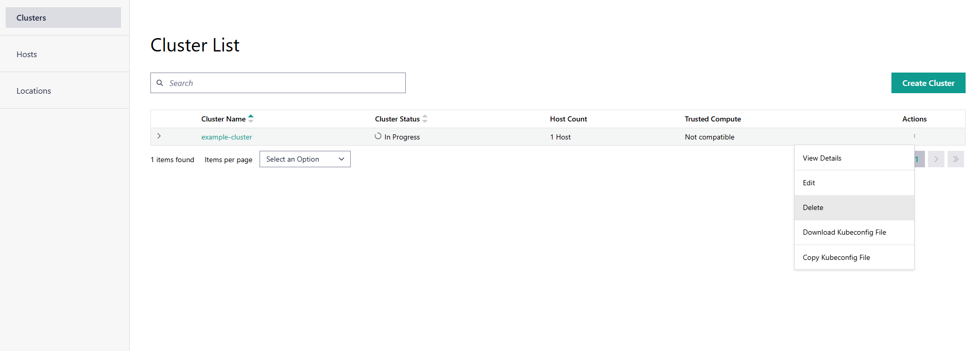Sort by Cluster Name using sort arrows
The width and height of the screenshot is (980, 351).
tap(251, 119)
